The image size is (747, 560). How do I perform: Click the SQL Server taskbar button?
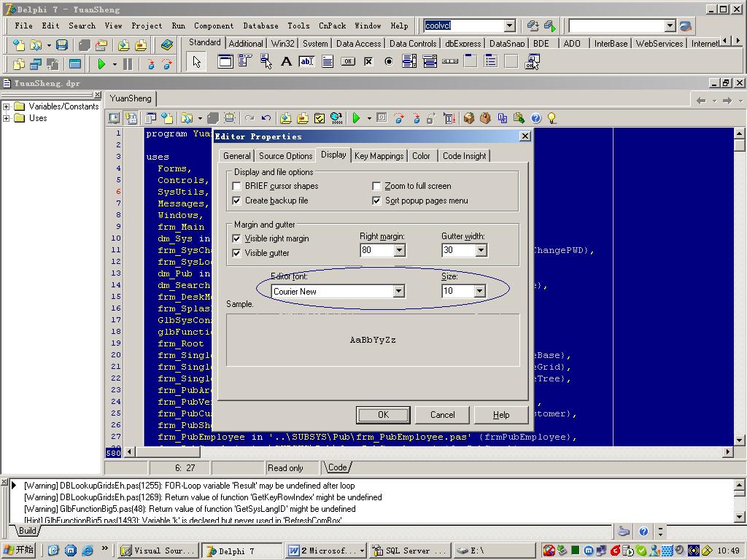click(406, 551)
